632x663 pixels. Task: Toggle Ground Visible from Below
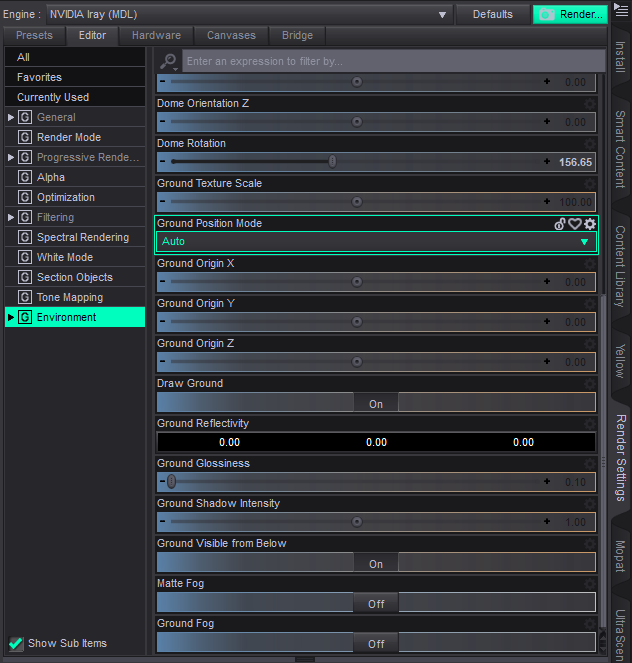point(376,562)
